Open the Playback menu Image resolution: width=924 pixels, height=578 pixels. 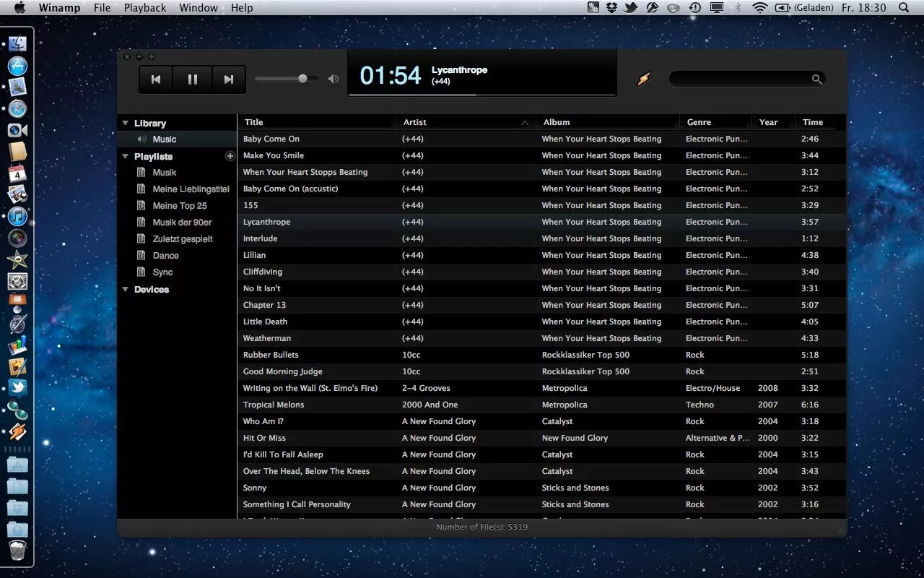click(145, 7)
